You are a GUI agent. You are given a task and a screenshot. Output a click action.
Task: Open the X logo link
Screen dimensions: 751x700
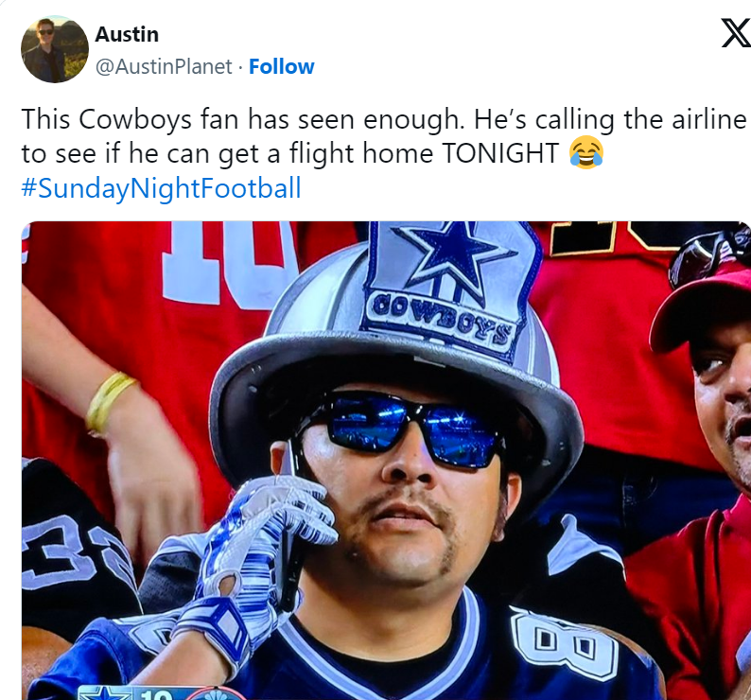(x=737, y=33)
